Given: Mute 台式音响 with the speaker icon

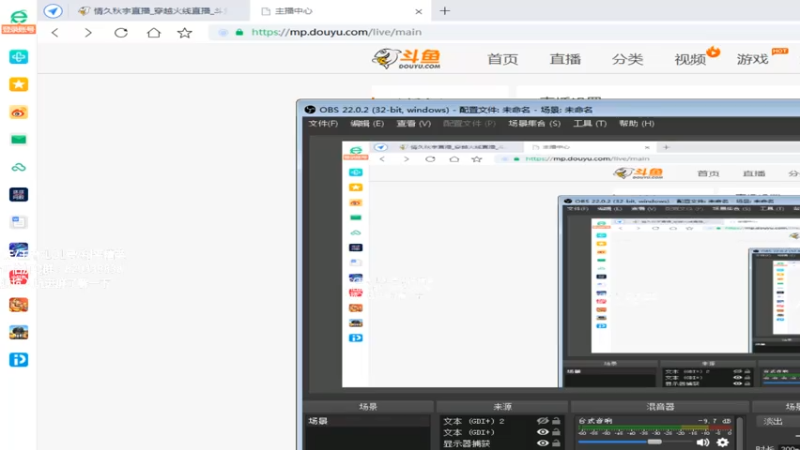Looking at the screenshot, I should (703, 442).
